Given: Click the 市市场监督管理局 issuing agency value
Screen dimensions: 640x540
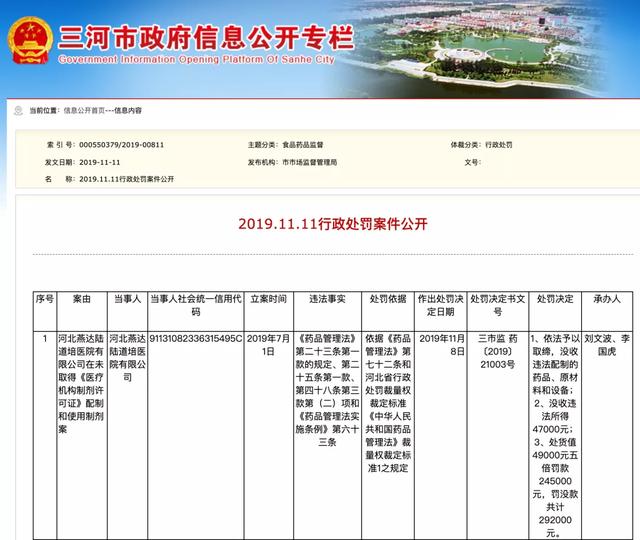Looking at the screenshot, I should point(309,162).
